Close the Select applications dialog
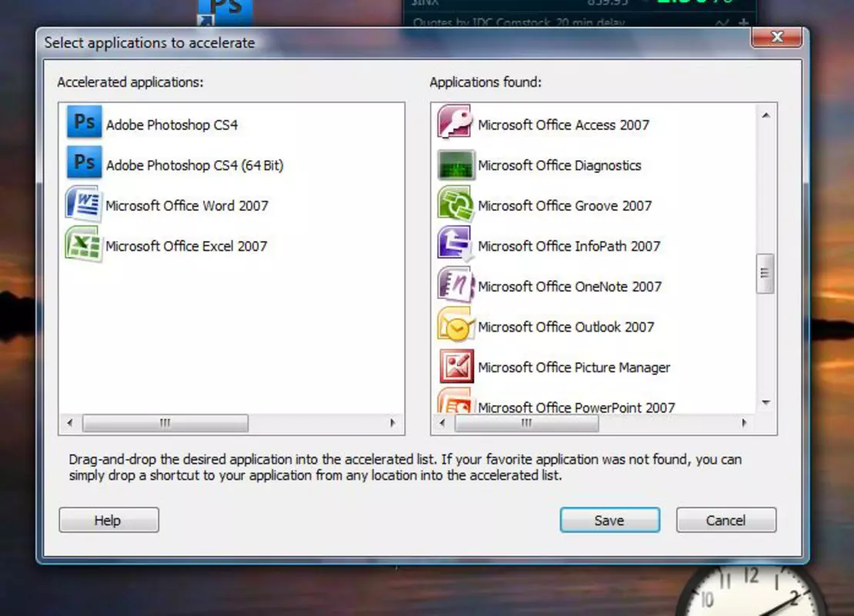Image resolution: width=854 pixels, height=616 pixels. tap(776, 37)
